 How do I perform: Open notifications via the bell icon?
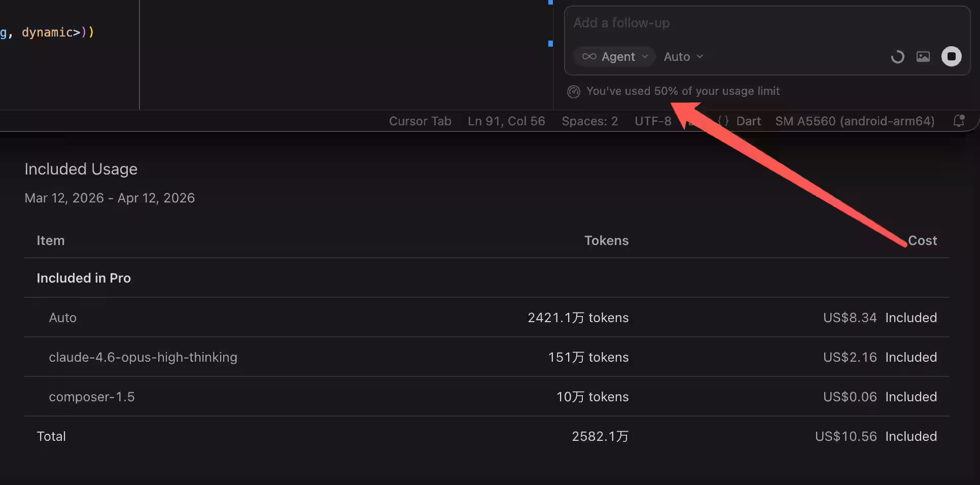tap(958, 121)
